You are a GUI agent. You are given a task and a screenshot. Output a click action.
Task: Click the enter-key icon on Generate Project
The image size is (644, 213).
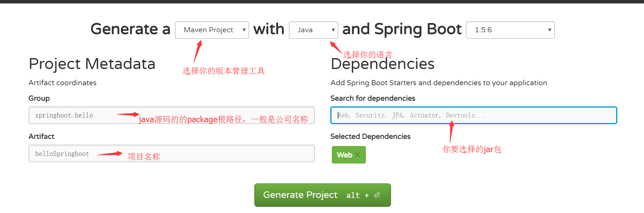(x=377, y=195)
